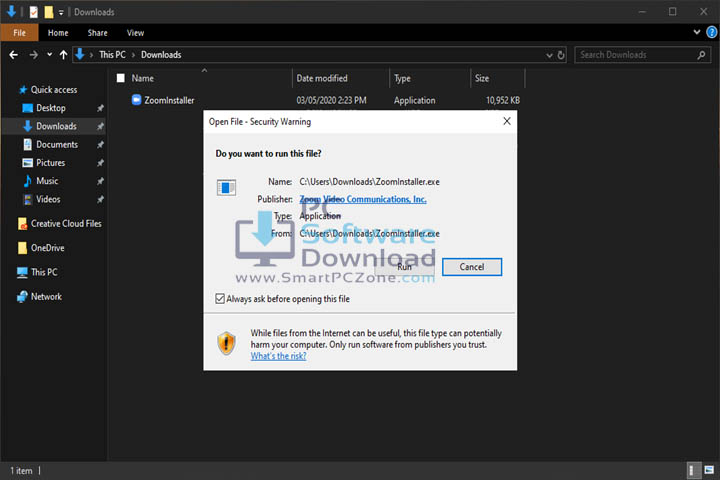Click the Properties icon in title bar

pyautogui.click(x=34, y=12)
